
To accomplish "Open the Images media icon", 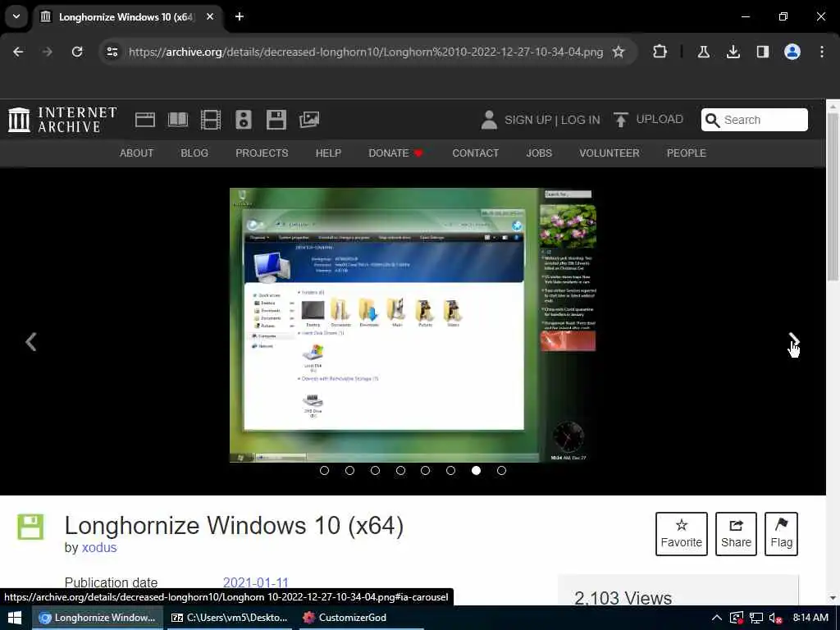I will click(x=309, y=120).
